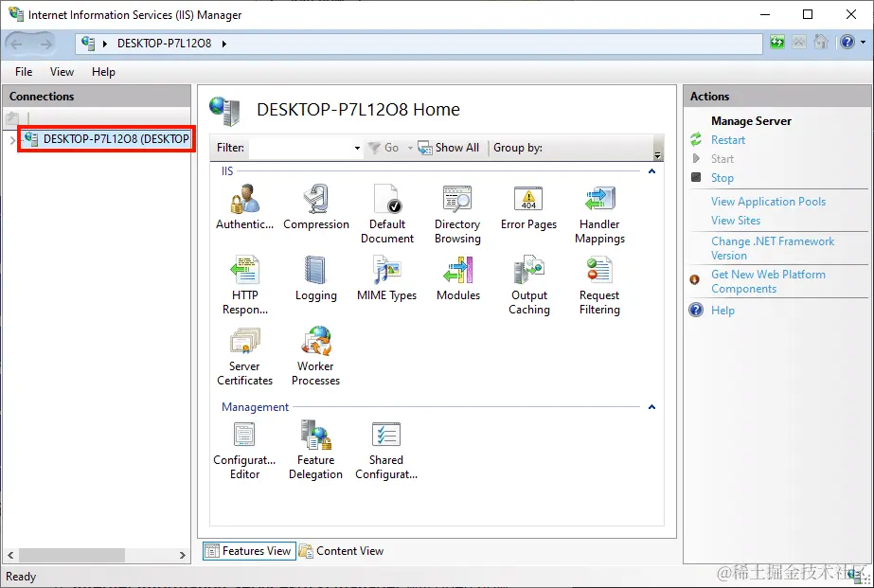Image resolution: width=874 pixels, height=588 pixels.
Task: Open the Authentication feature icon
Action: click(244, 207)
